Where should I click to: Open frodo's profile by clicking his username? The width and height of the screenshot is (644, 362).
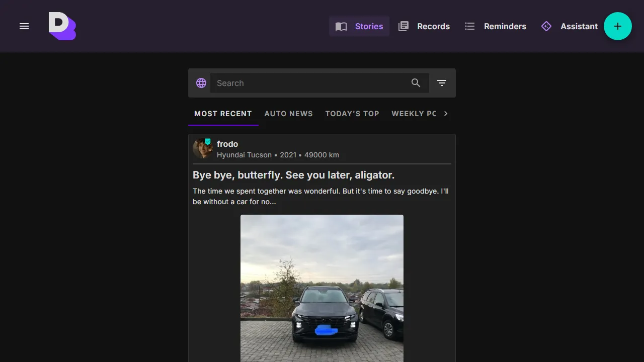(x=227, y=144)
